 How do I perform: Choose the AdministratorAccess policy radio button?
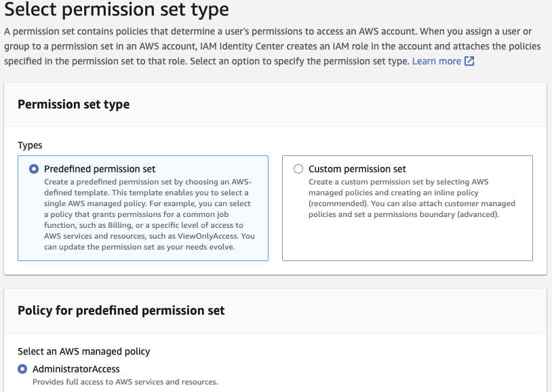(x=22, y=369)
